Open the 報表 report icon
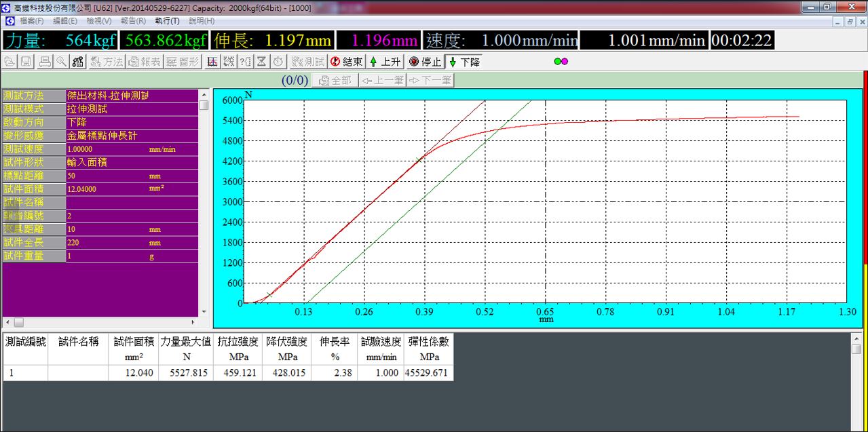This screenshot has width=868, height=432. [146, 61]
